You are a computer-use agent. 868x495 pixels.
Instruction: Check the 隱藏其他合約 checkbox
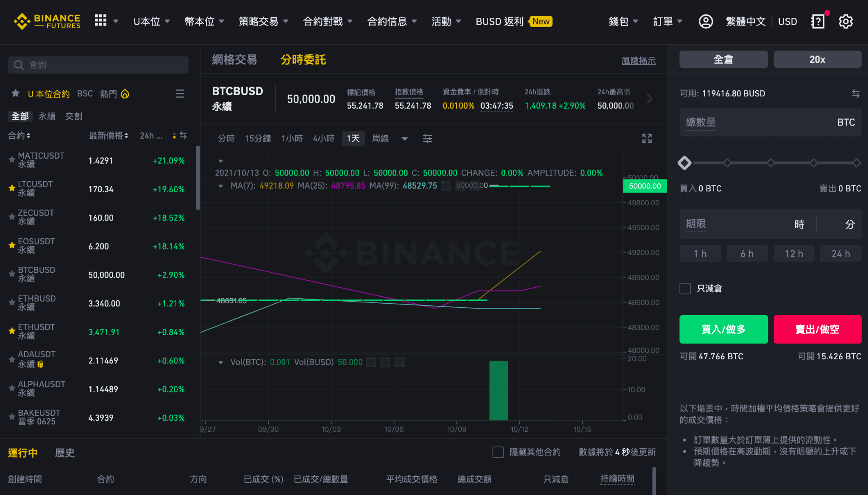[498, 452]
